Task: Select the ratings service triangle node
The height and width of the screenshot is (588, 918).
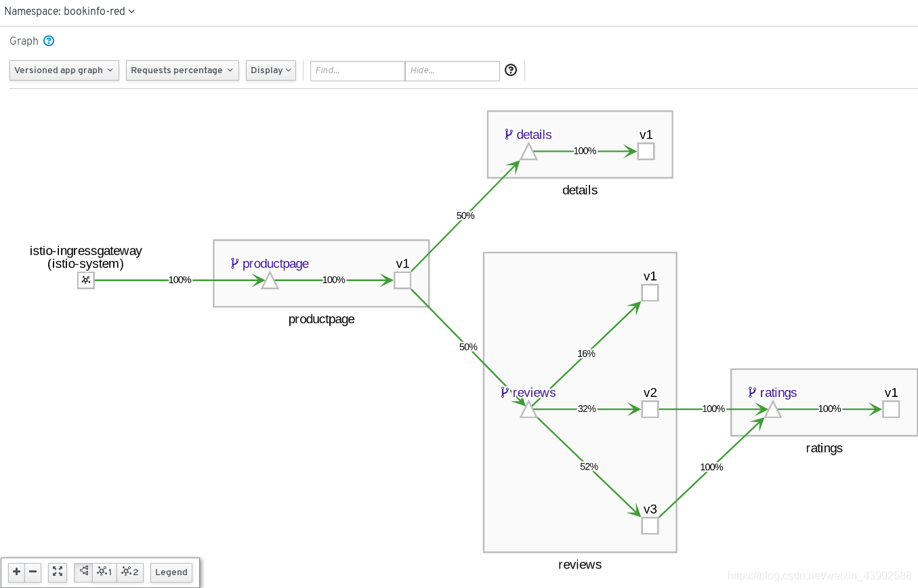Action: pyautogui.click(x=773, y=409)
